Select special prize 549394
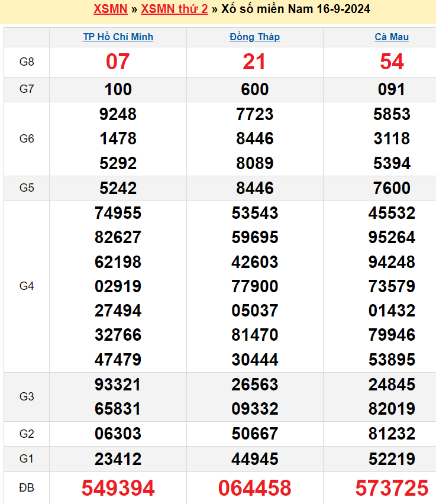The height and width of the screenshot is (504, 436). pyautogui.click(x=118, y=488)
